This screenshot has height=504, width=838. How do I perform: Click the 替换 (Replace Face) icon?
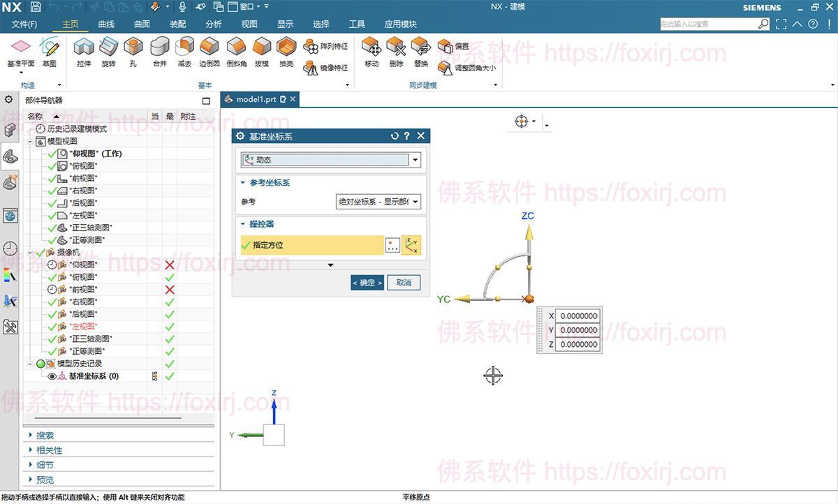[420, 50]
